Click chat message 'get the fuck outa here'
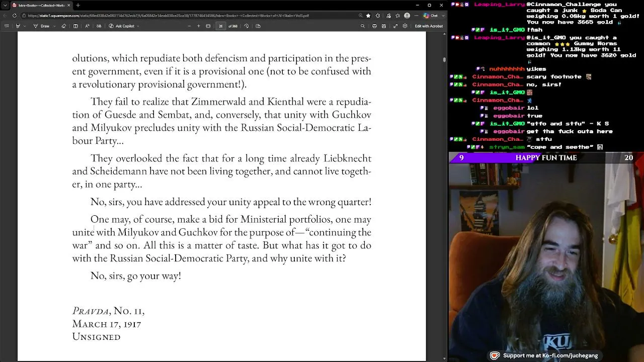 coord(570,131)
